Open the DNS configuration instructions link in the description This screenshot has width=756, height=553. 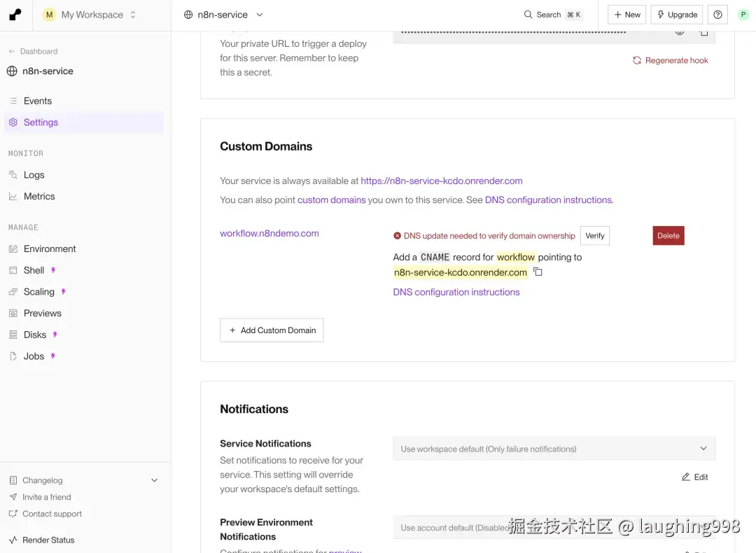click(548, 199)
